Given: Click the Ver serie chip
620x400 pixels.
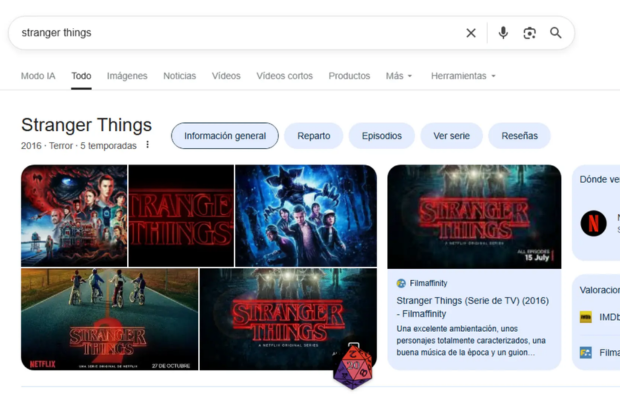Looking at the screenshot, I should (x=451, y=136).
